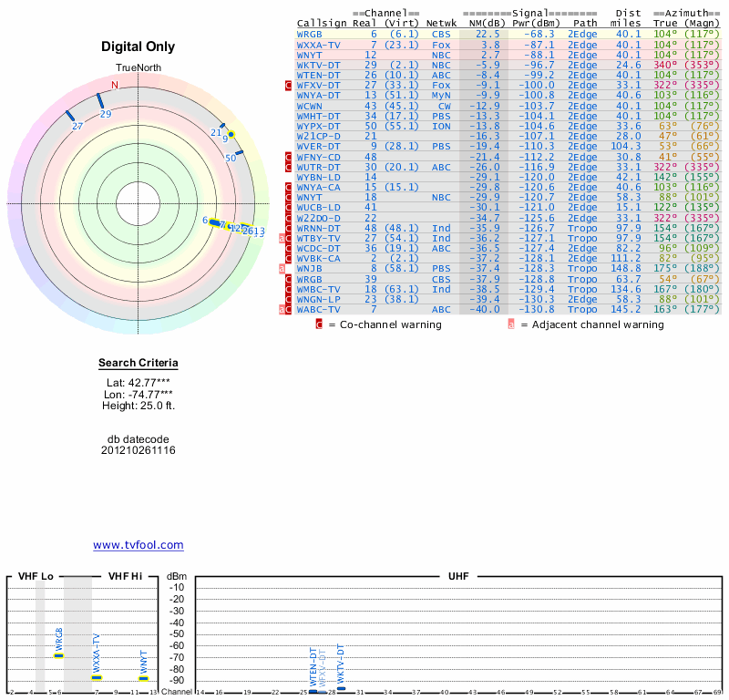This screenshot has width=729, height=700.
Task: Click the pink adjacent channel legend icon
Action: (x=511, y=324)
